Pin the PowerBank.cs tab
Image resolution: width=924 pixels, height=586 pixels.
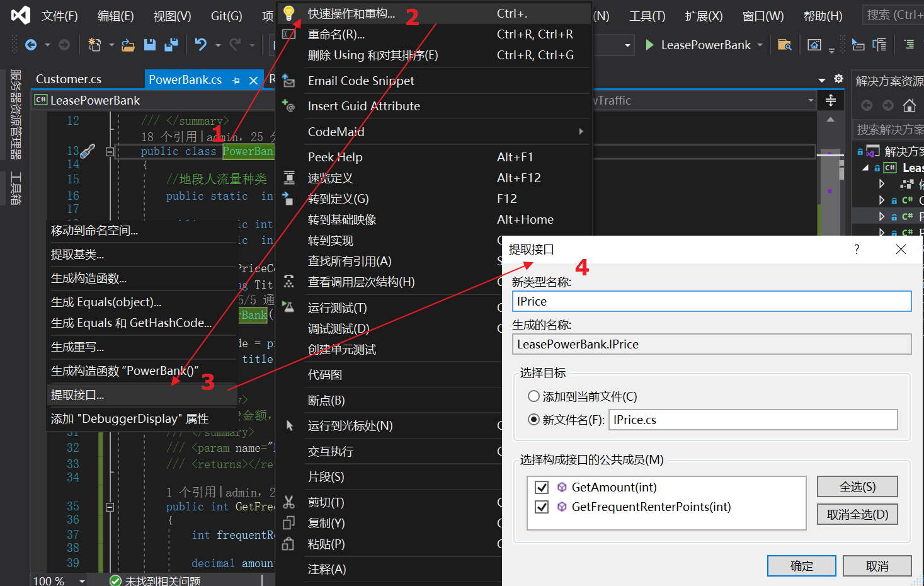tap(236, 80)
